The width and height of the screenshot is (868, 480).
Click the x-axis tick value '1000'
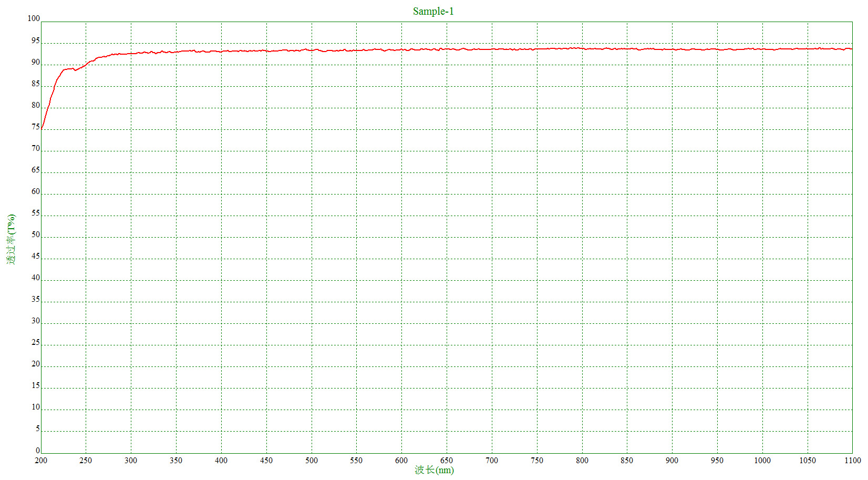(x=762, y=461)
